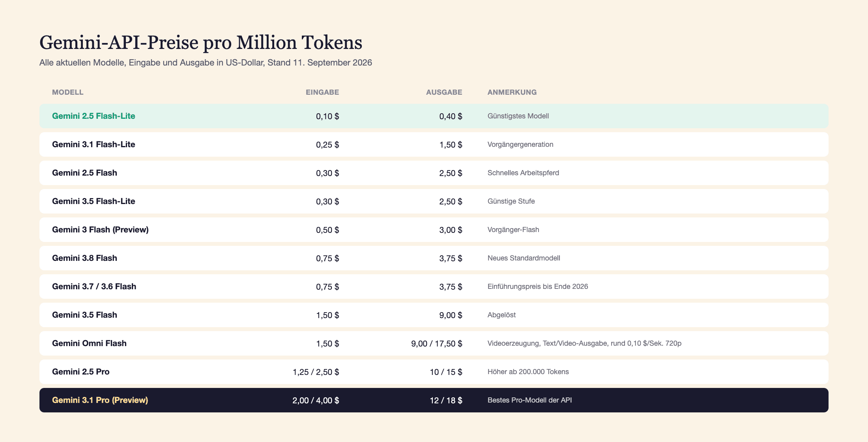Click the note "Günstigstes Modell"
The image size is (868, 442).
click(x=518, y=116)
